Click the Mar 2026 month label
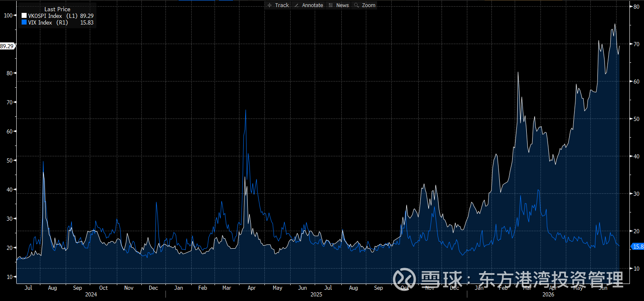The width and height of the screenshot is (644, 301). (527, 288)
